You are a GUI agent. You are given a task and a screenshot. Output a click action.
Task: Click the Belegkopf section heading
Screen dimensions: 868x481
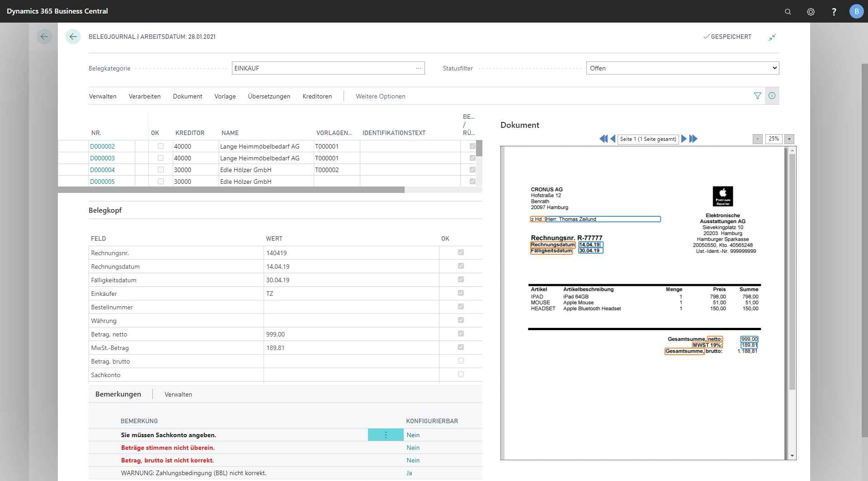click(105, 210)
